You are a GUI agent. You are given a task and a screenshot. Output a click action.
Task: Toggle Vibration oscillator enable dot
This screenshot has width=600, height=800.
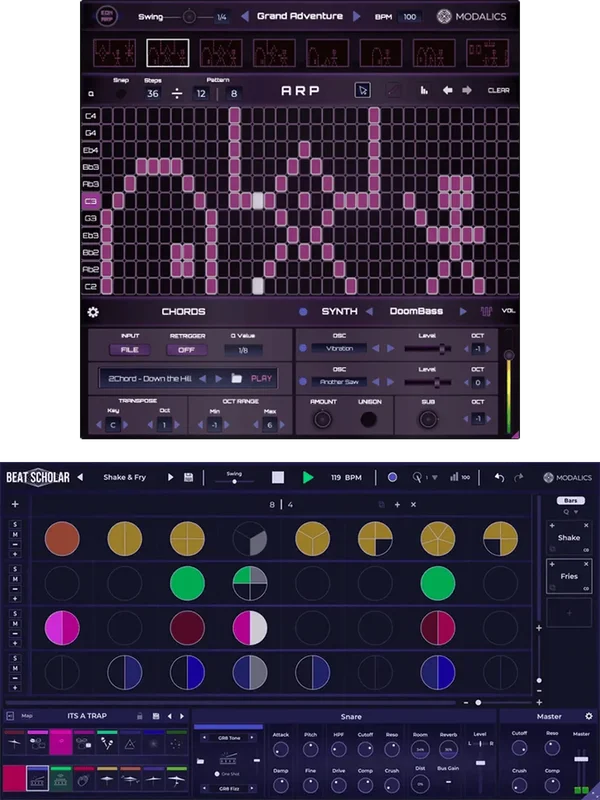pos(303,348)
